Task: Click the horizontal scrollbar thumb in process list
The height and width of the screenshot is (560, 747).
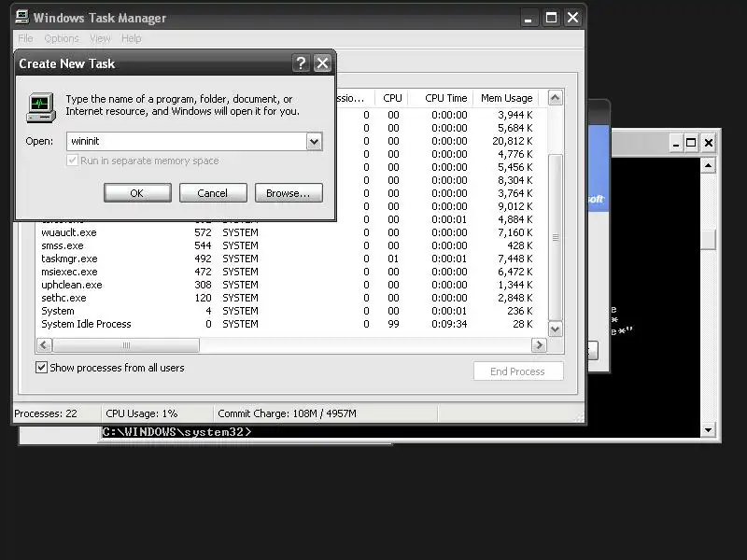Action: pos(126,344)
